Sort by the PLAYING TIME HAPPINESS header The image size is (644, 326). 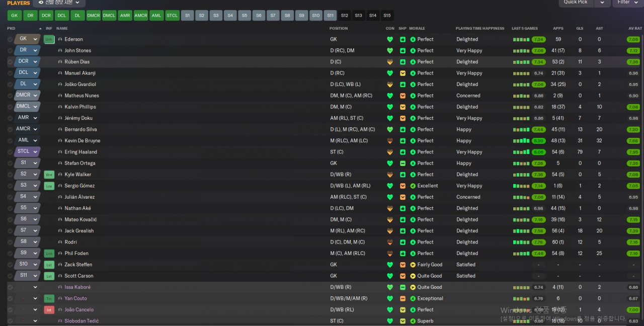[x=480, y=28]
